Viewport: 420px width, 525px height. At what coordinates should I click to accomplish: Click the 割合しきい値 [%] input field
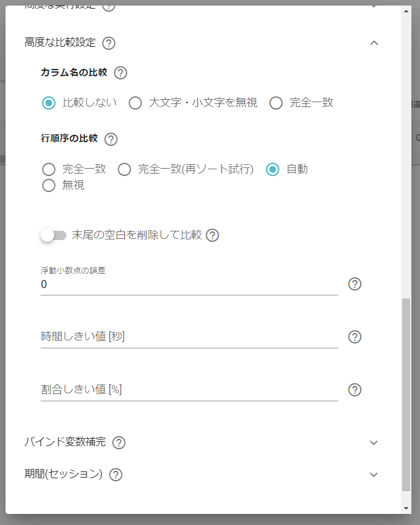click(189, 390)
